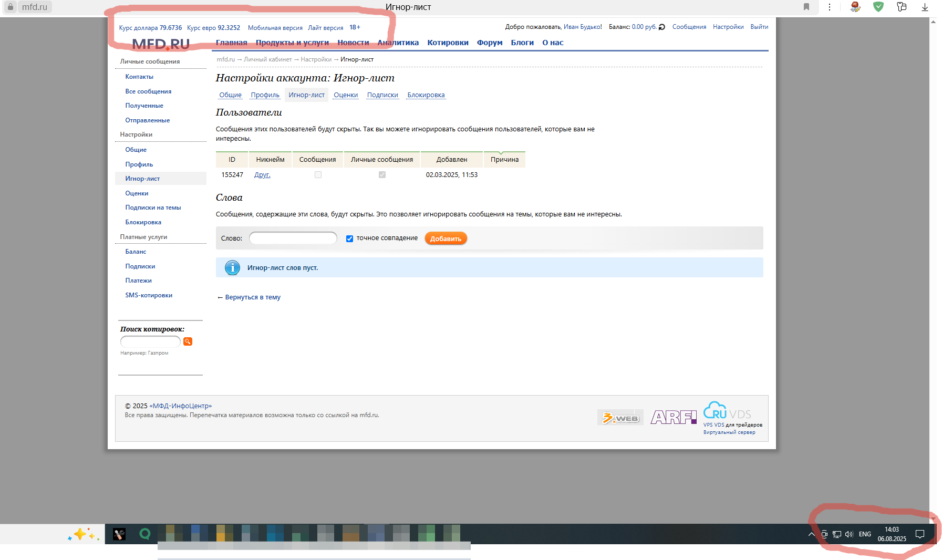Click the Выйти logout link
Screen dimensions: 942x560
tap(759, 27)
